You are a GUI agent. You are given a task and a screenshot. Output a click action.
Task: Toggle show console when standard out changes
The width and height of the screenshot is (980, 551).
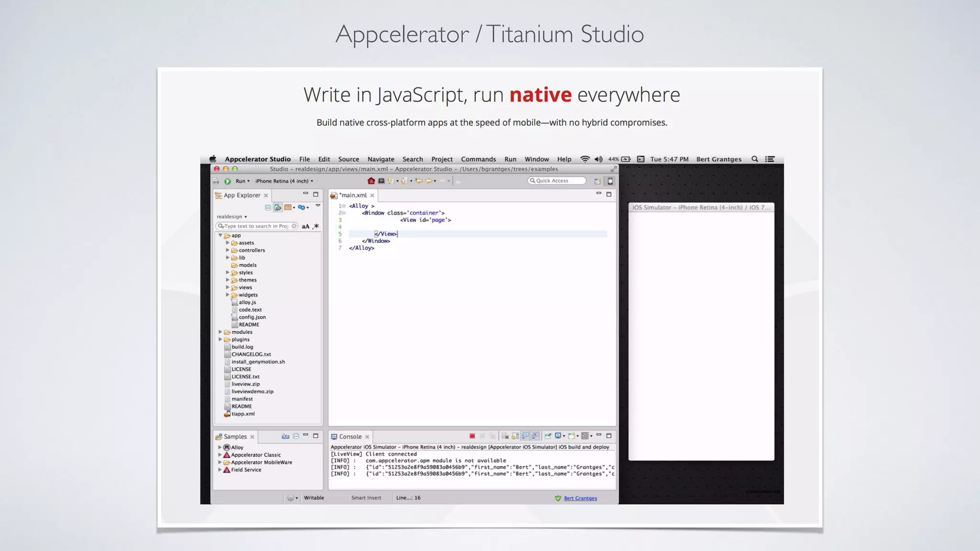coord(525,436)
